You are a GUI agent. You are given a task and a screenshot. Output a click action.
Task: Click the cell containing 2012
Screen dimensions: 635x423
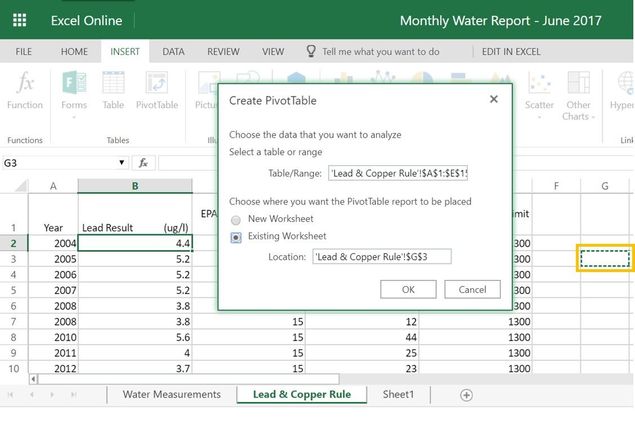53,368
